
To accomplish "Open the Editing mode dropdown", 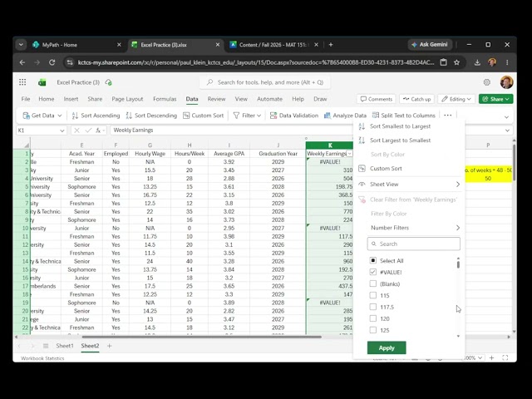I will tap(456, 99).
